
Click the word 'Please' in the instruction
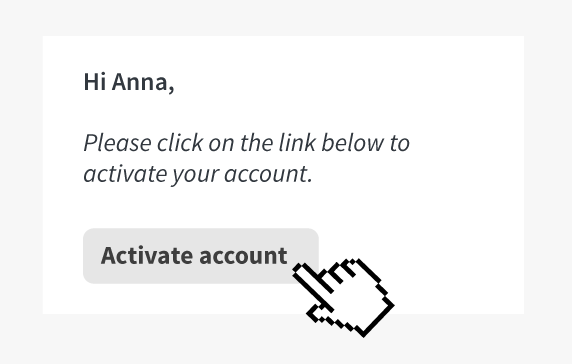[117, 143]
